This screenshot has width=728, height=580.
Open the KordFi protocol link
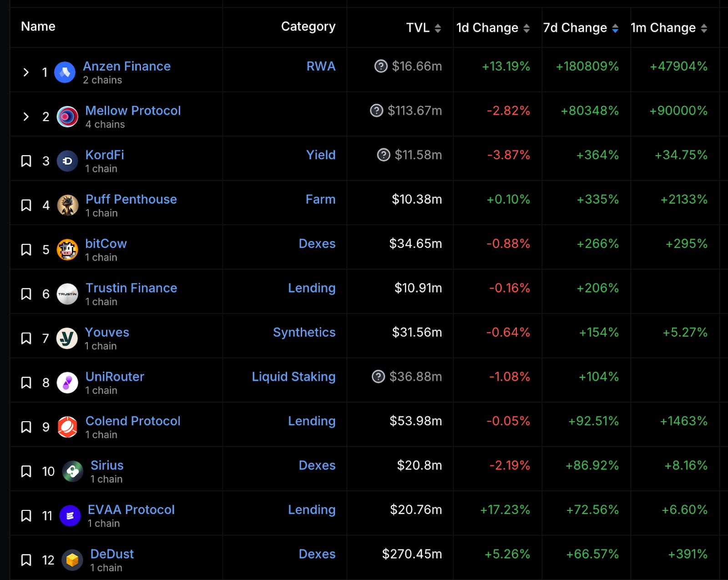[x=105, y=155]
